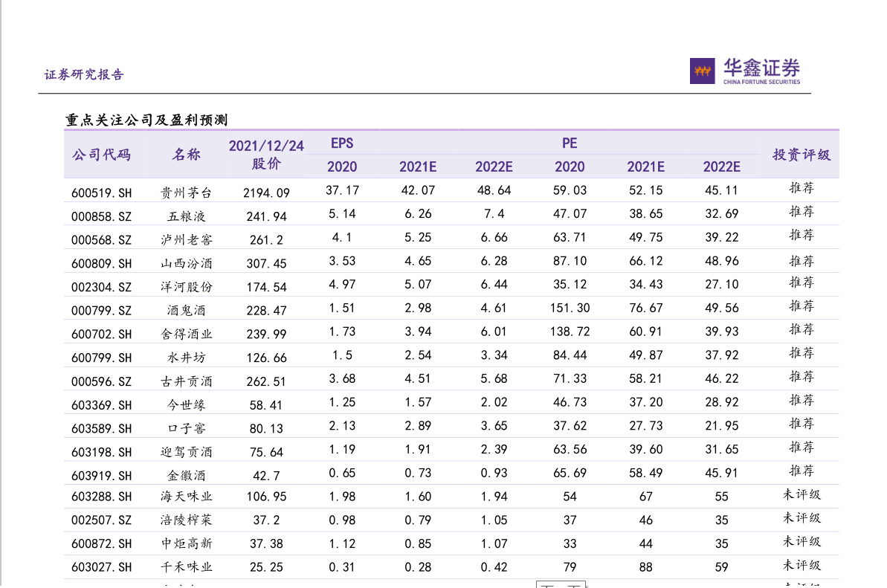Viewport: 887px width, 588px height.
Task: Select company name 山西汾酒
Action: pyautogui.click(x=186, y=263)
